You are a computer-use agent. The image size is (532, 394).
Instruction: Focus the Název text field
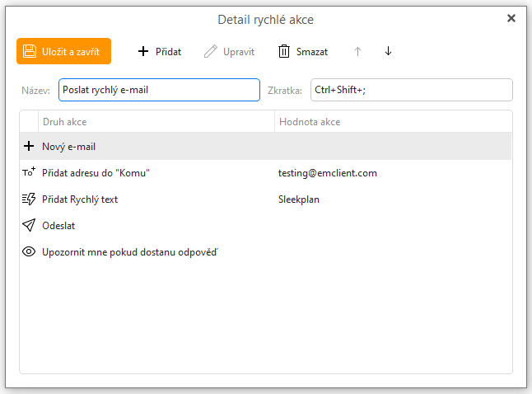159,90
